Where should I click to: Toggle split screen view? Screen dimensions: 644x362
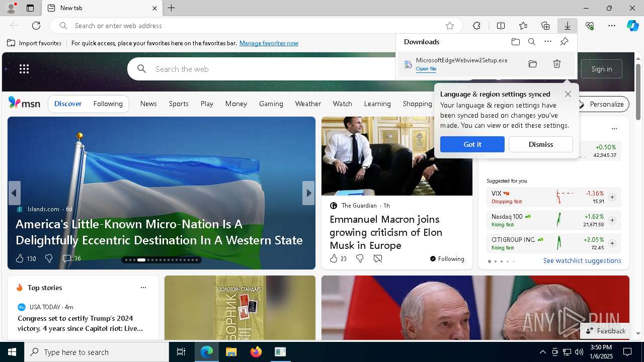click(x=501, y=26)
